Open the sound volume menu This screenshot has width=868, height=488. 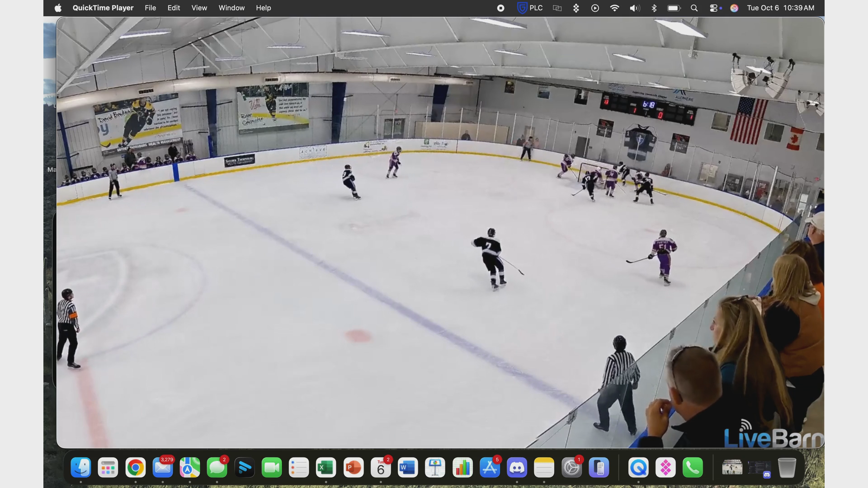click(x=635, y=8)
